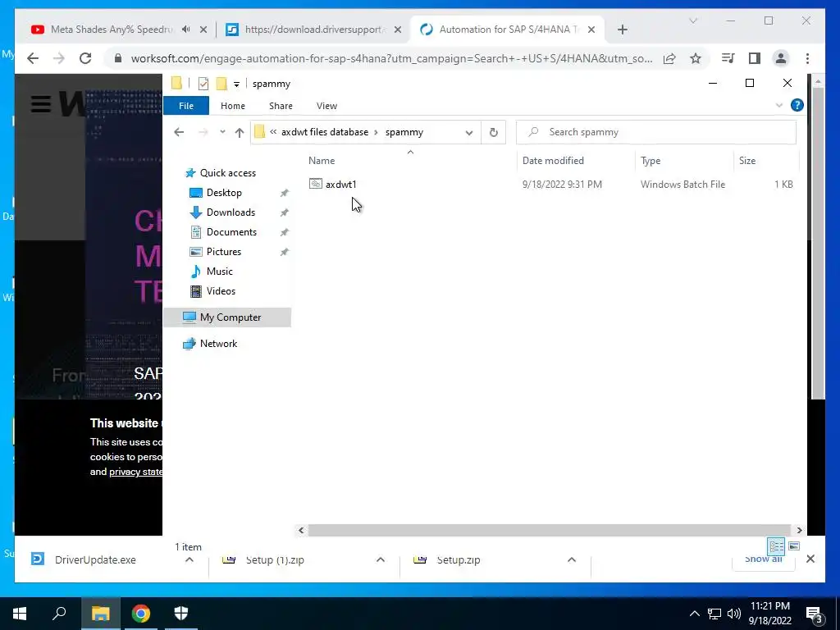Open Pictures in navigation pane
840x630 pixels.
point(224,252)
